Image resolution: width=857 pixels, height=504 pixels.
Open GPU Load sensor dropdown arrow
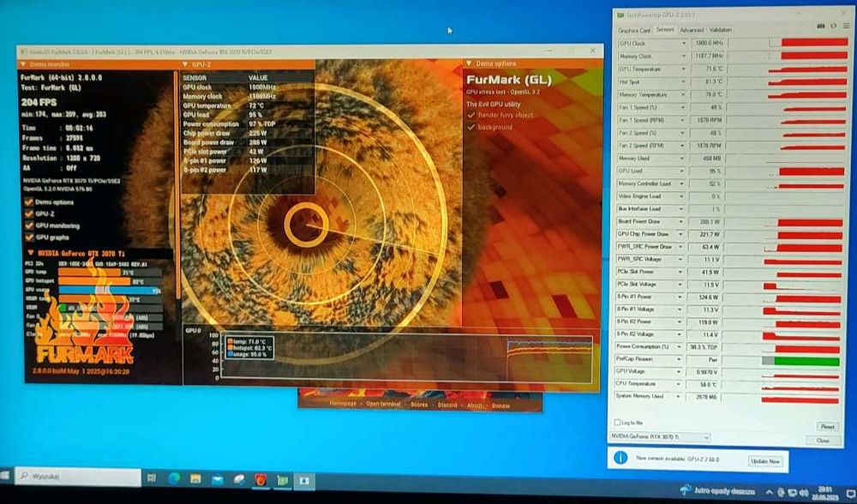coord(682,171)
